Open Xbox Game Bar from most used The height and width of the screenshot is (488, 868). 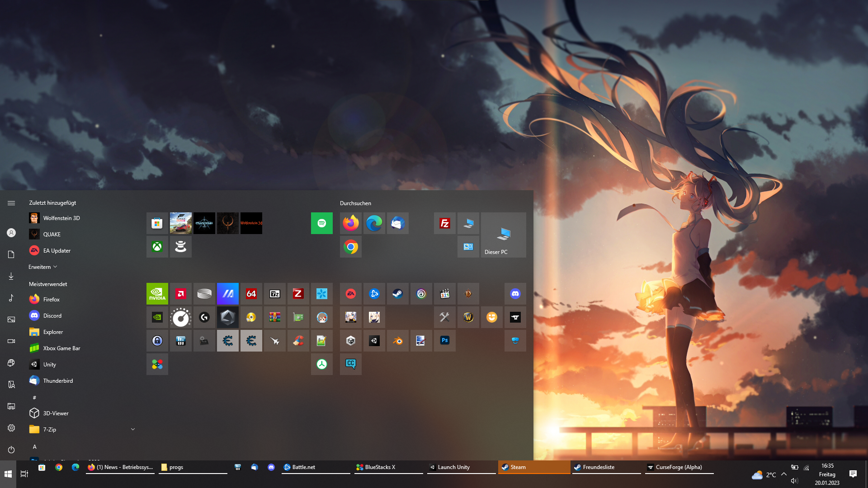click(x=61, y=348)
